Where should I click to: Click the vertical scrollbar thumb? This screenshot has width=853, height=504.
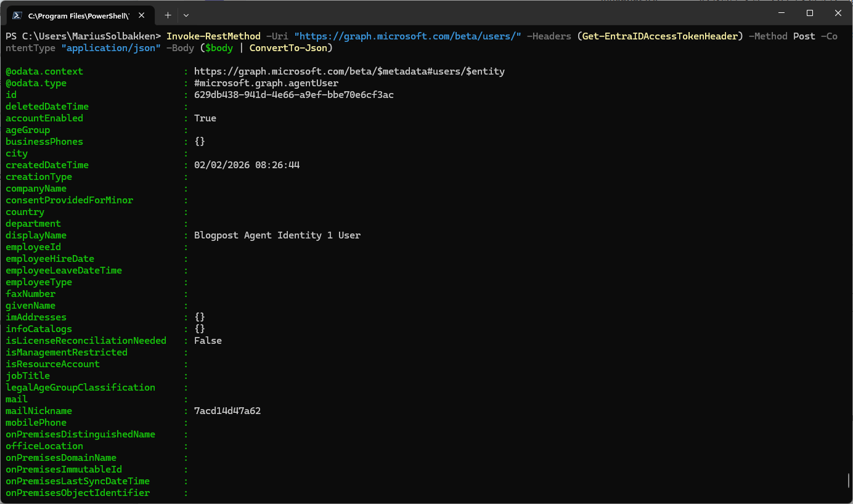(849, 480)
